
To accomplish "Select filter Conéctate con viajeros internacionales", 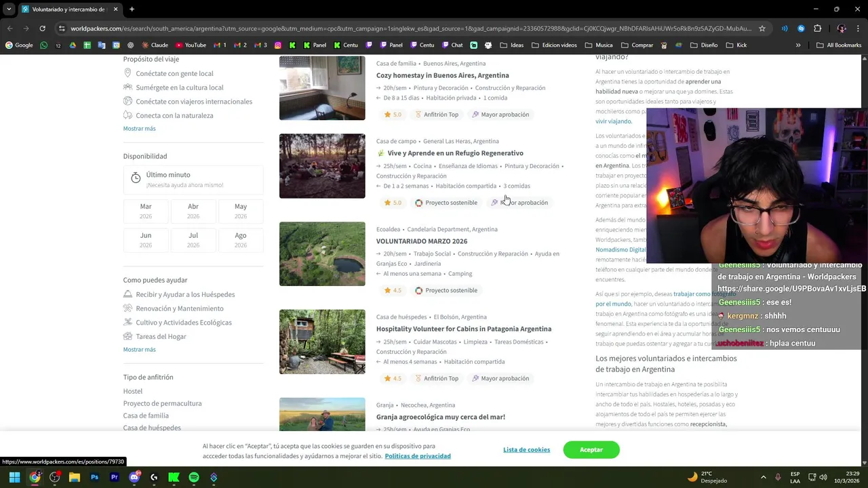I will coord(188,102).
